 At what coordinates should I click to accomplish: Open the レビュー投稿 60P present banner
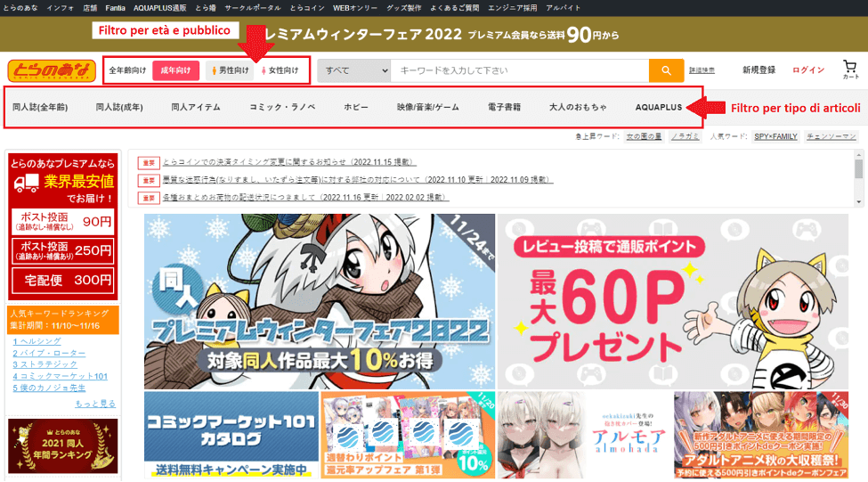coord(673,302)
